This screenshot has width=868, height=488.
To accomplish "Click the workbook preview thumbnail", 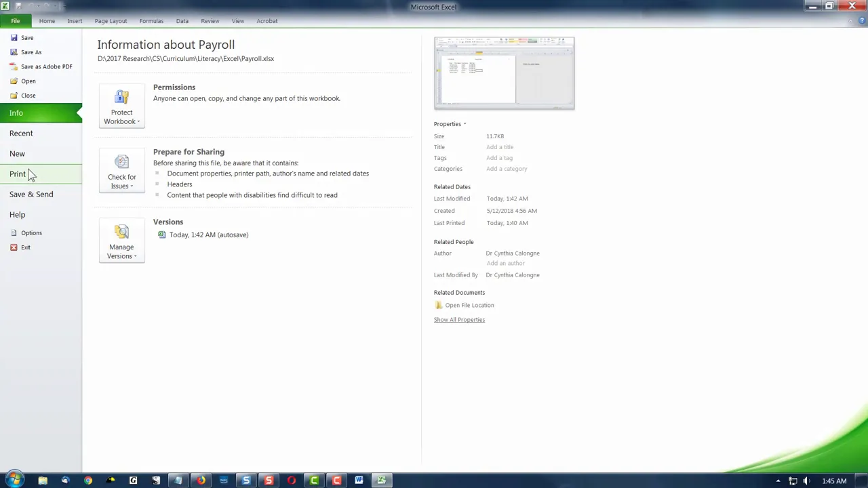I will [x=504, y=73].
